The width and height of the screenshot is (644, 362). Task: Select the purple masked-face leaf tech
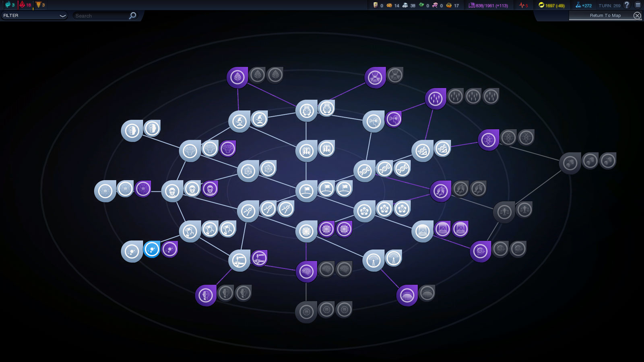[x=210, y=189]
